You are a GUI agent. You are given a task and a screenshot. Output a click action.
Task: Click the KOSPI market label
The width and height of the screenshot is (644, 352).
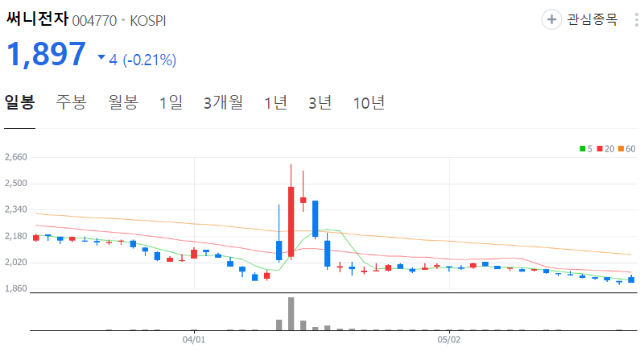coord(148,20)
